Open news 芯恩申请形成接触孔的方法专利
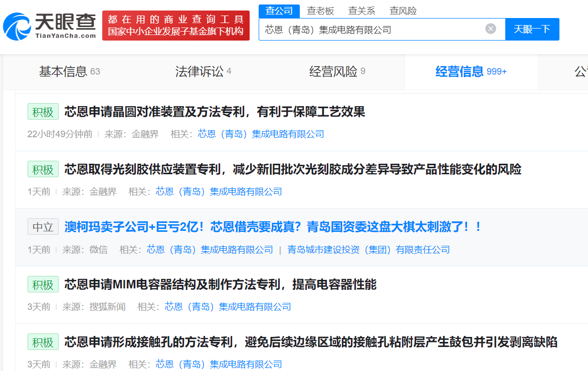The width and height of the screenshot is (588, 371). [311, 342]
